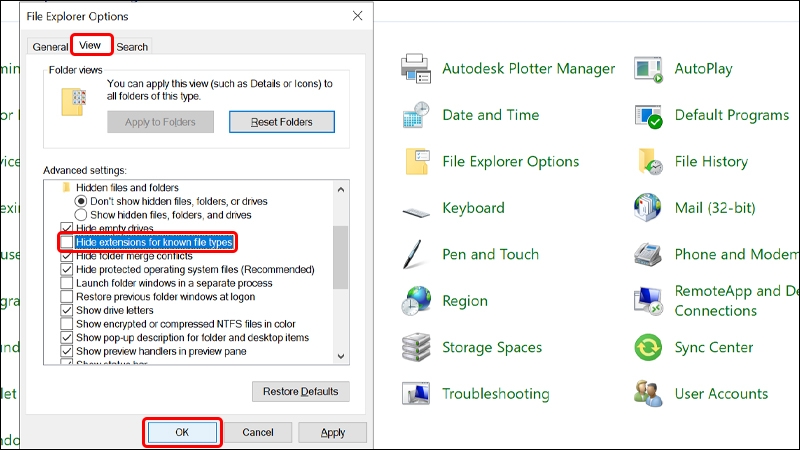Image resolution: width=800 pixels, height=450 pixels.
Task: Open the Default Programs icon
Action: tap(648, 116)
